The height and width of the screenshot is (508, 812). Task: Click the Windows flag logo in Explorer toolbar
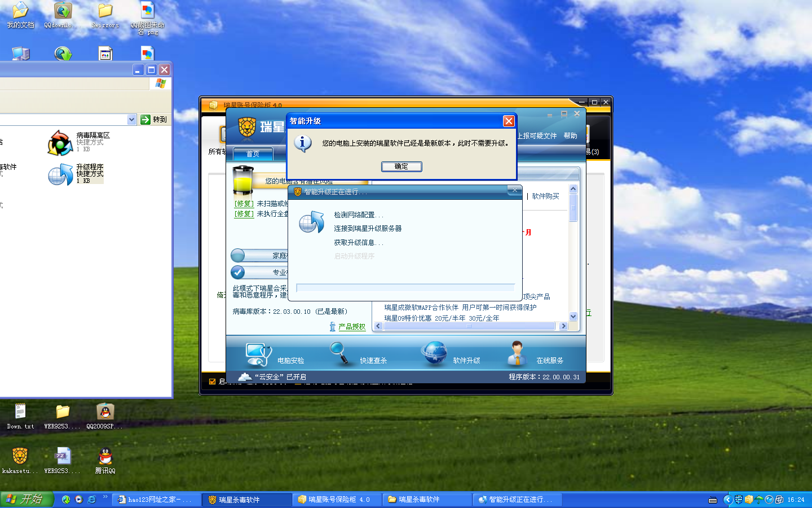click(x=160, y=84)
